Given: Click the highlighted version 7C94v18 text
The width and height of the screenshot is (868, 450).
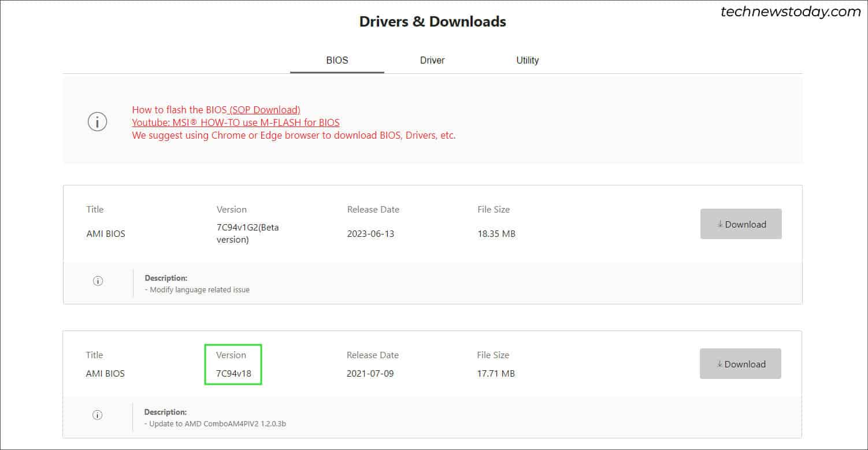Looking at the screenshot, I should [x=233, y=373].
